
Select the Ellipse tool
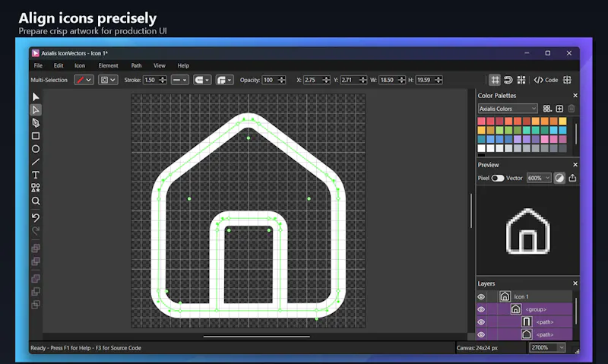(36, 149)
